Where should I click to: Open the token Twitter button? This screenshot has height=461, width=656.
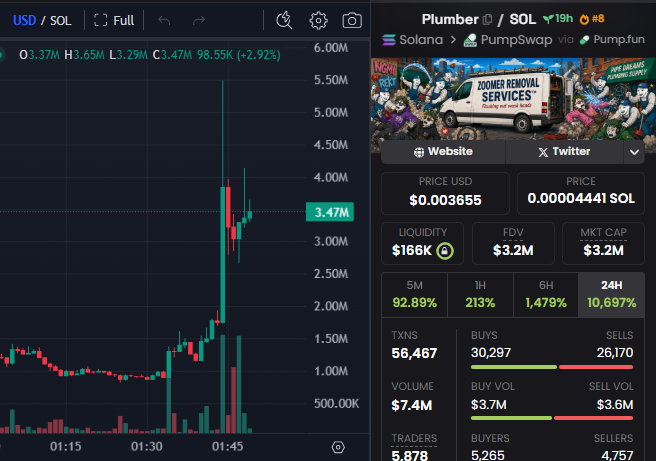(x=564, y=151)
